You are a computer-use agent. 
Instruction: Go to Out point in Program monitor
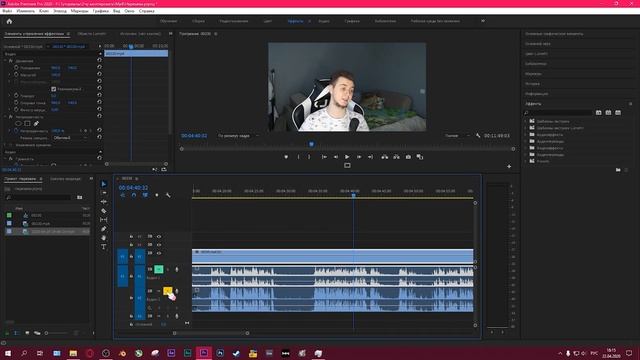[x=370, y=157]
